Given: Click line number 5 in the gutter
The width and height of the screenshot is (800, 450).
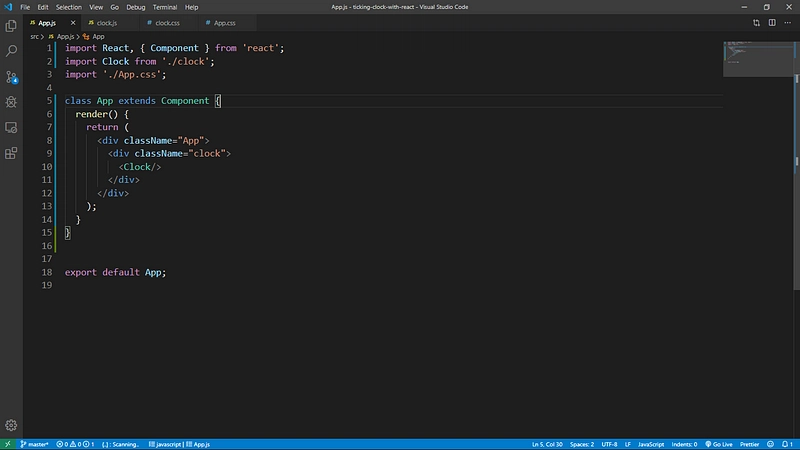Looking at the screenshot, I should pos(49,101).
